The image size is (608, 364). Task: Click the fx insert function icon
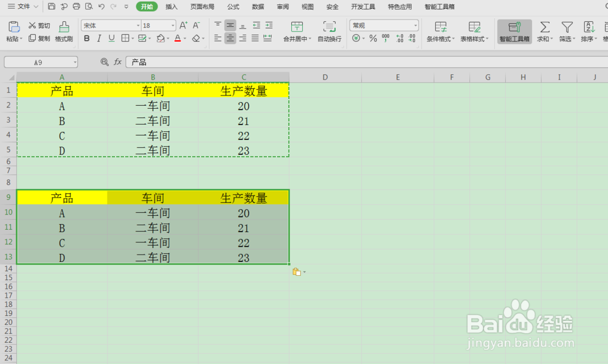117,62
